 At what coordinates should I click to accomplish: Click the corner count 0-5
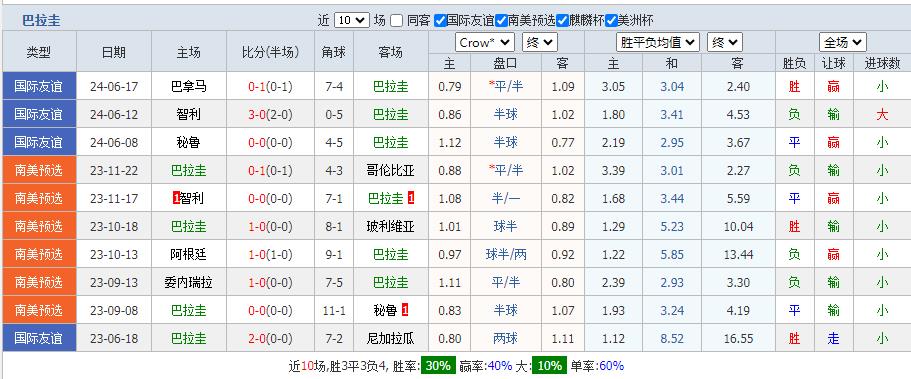[334, 115]
